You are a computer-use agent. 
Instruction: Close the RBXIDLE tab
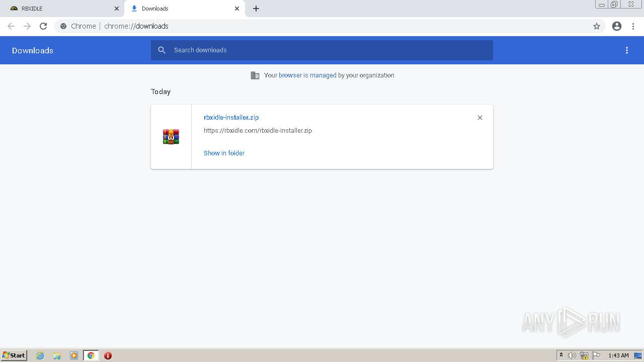[117, 9]
